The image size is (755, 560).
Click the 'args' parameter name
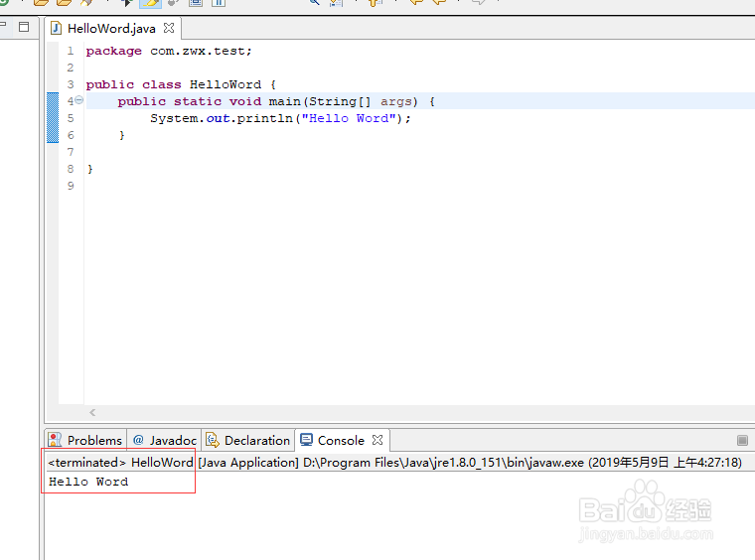(396, 101)
